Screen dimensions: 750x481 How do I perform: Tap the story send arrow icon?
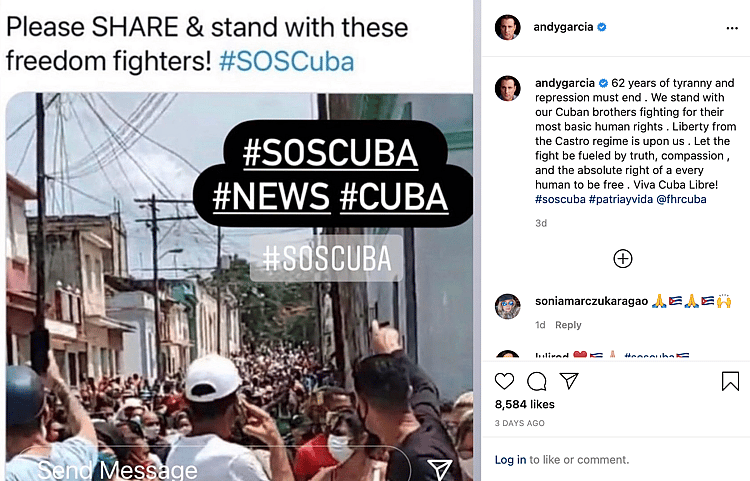pyautogui.click(x=439, y=470)
